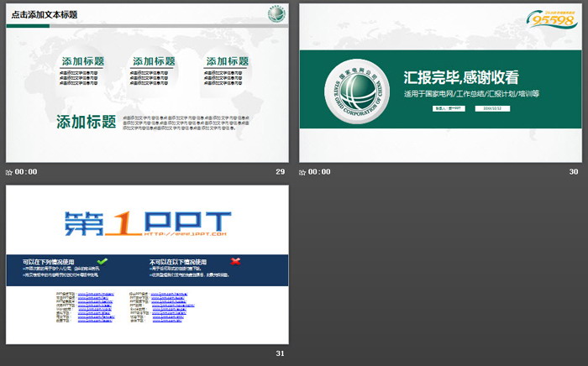Click the 00:00 timing under slide 30
This screenshot has height=366, width=588.
[x=319, y=171]
